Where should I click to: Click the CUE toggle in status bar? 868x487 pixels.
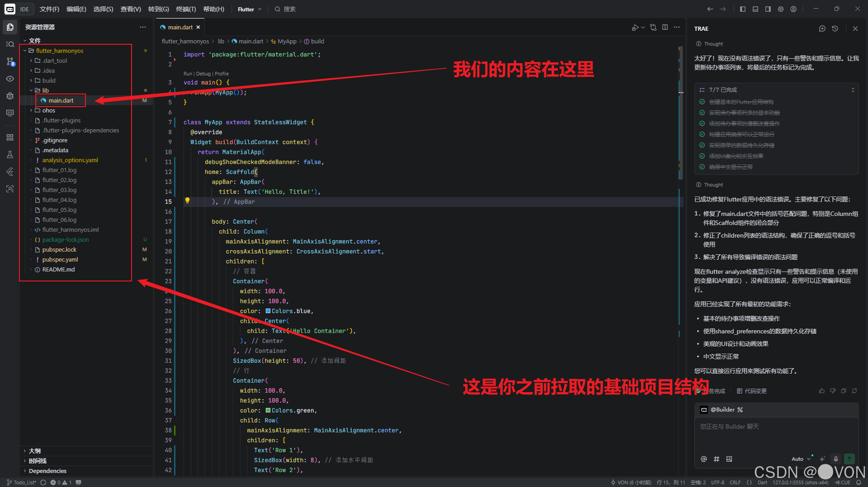click(843, 482)
